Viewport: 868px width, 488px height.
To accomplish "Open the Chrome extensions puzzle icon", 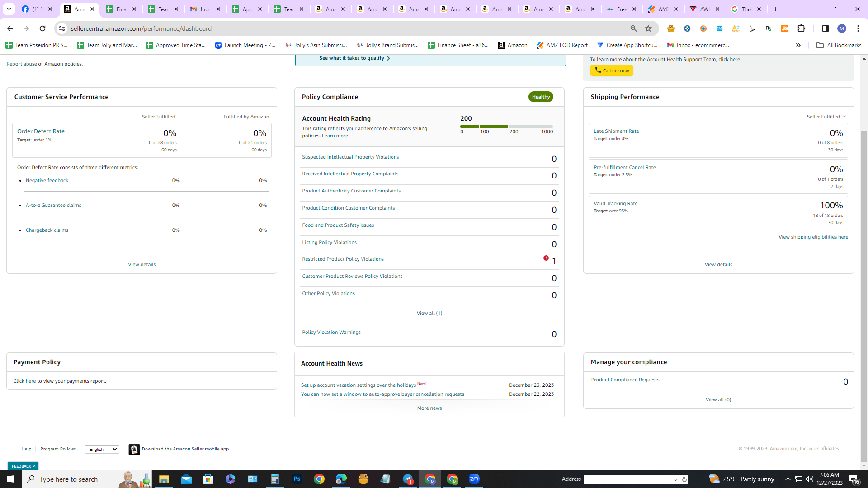I will coord(802,28).
